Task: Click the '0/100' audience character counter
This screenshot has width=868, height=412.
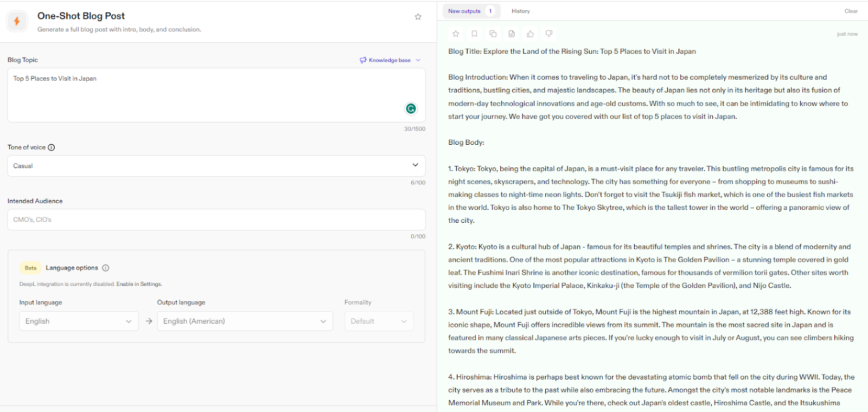Action: click(x=418, y=236)
